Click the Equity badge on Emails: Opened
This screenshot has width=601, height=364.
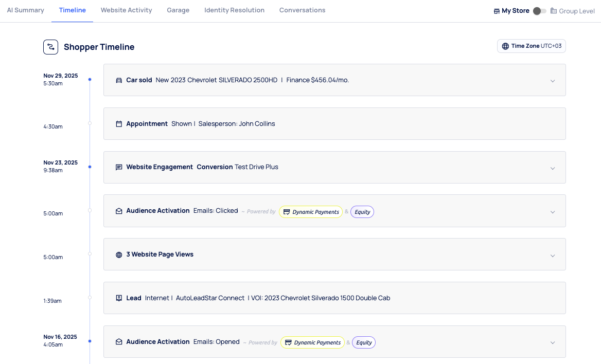point(364,342)
